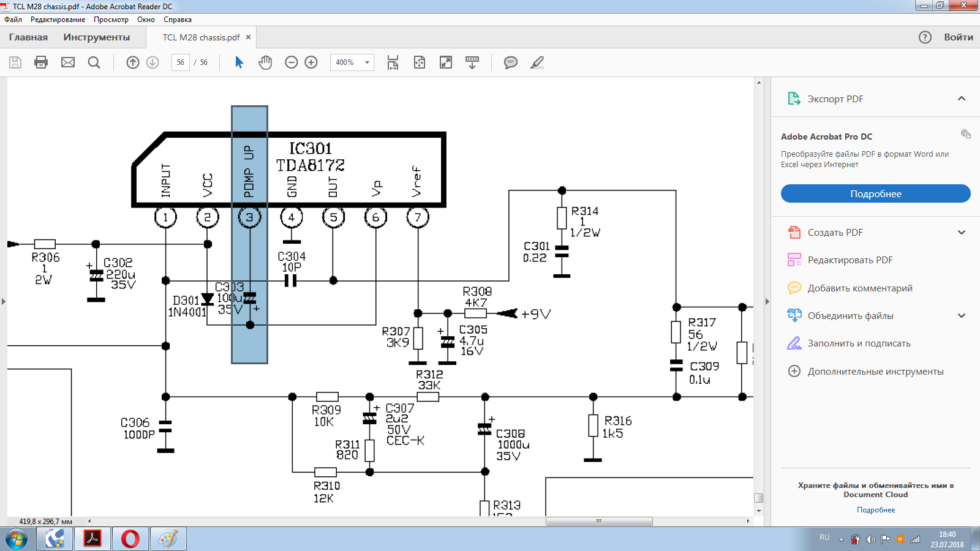The width and height of the screenshot is (980, 551).
Task: Click the Print file icon
Action: 41,62
